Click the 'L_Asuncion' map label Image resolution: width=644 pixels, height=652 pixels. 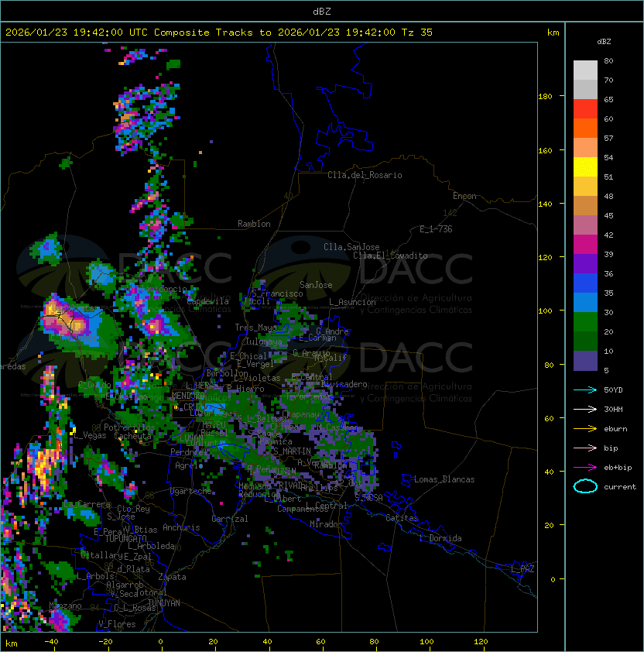[x=352, y=302]
